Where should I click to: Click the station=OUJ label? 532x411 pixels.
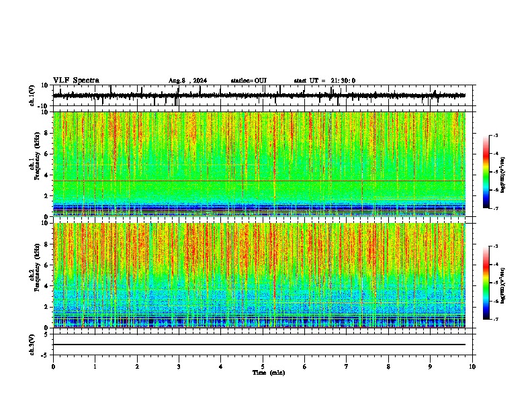click(x=249, y=81)
